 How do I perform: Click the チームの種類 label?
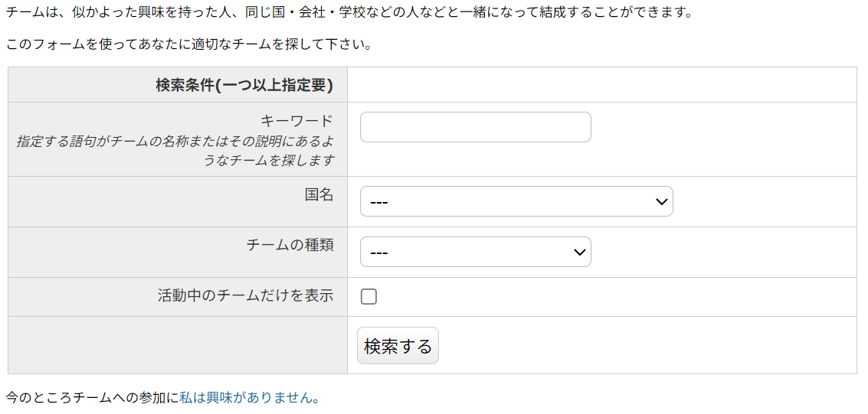290,245
